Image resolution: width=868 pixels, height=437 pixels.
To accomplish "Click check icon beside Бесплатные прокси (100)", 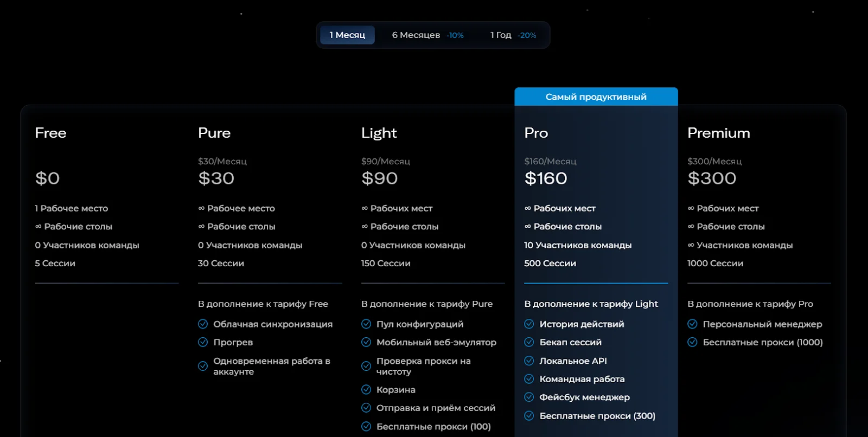I will coord(366,427).
